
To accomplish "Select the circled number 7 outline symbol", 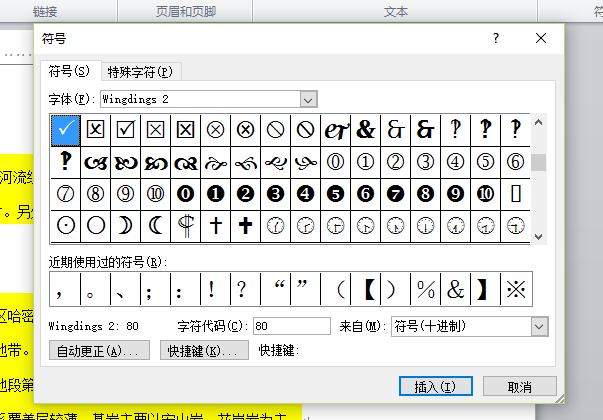I will coord(65,194).
